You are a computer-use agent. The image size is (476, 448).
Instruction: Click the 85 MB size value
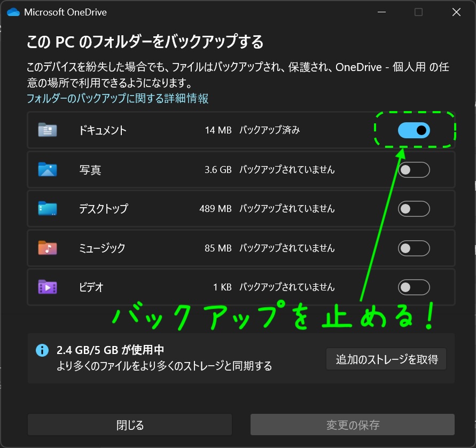[x=218, y=248]
